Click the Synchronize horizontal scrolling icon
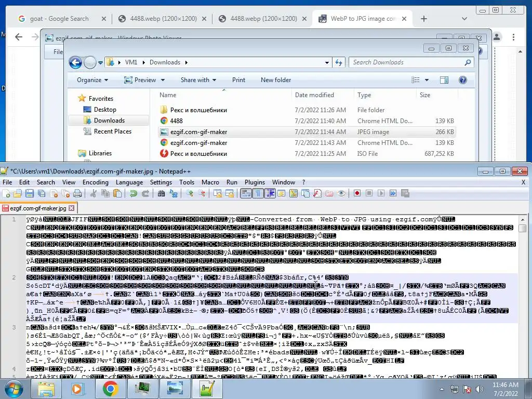Viewport: 532px width, 399px height. (x=229, y=193)
